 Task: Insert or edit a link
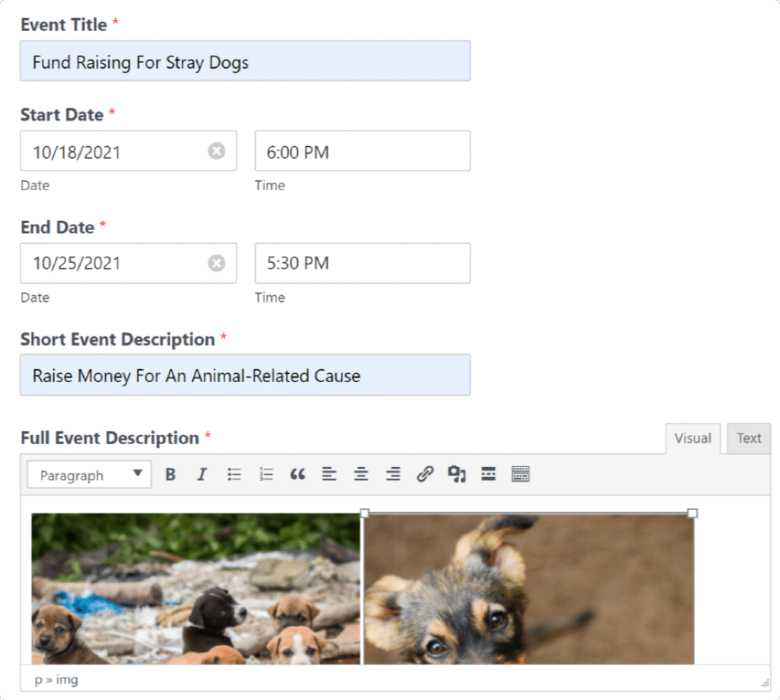[x=425, y=474]
